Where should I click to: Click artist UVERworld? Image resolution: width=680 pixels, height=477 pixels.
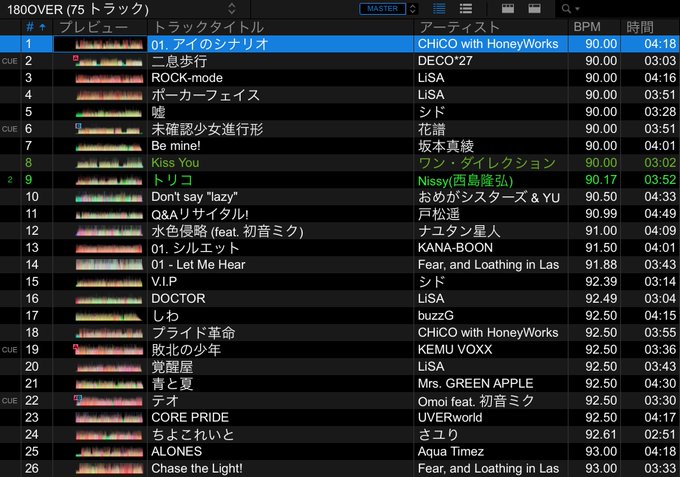(x=450, y=418)
